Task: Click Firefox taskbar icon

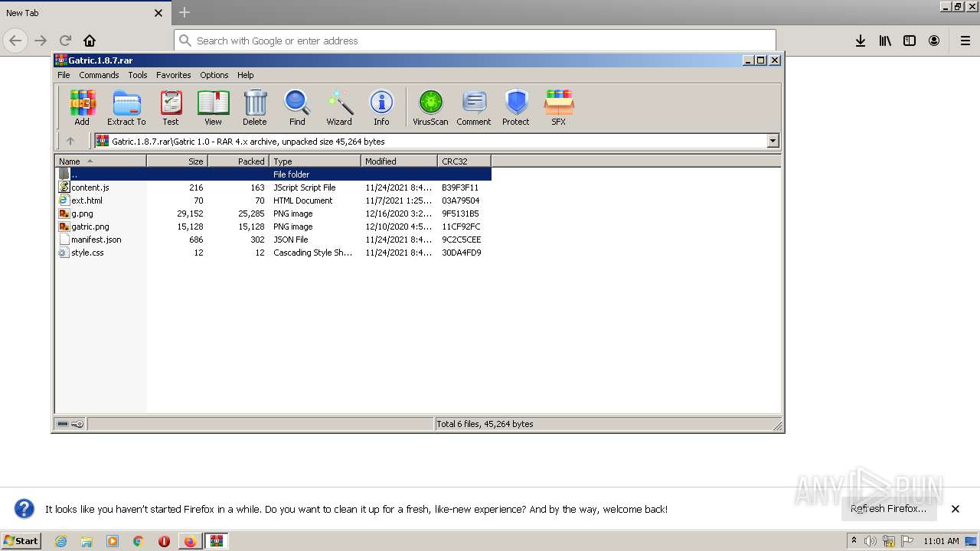Action: pyautogui.click(x=190, y=541)
